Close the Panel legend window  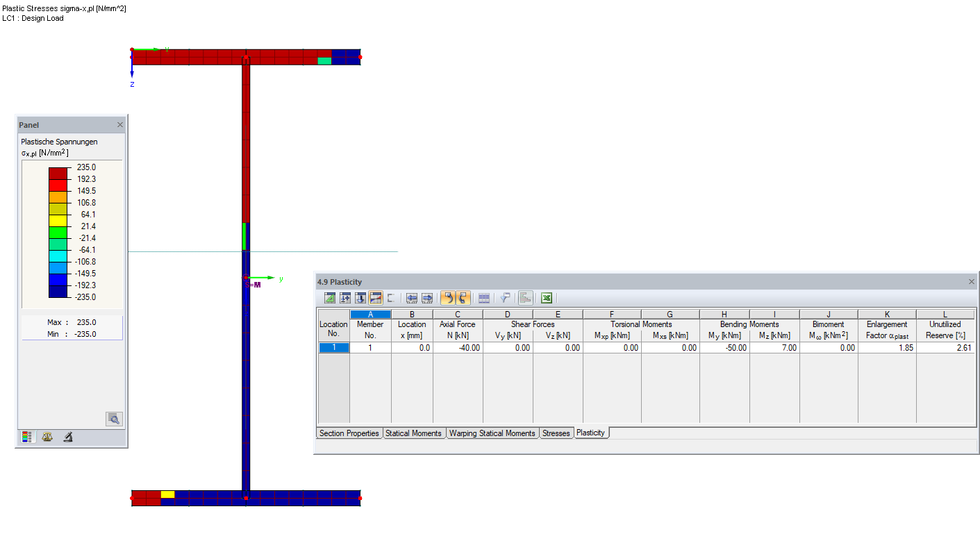pos(120,125)
